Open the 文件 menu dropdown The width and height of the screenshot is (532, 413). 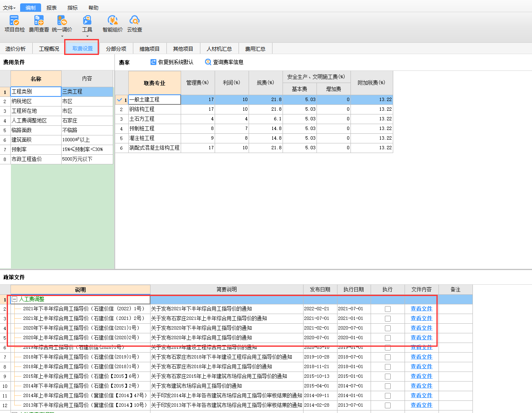pos(9,8)
